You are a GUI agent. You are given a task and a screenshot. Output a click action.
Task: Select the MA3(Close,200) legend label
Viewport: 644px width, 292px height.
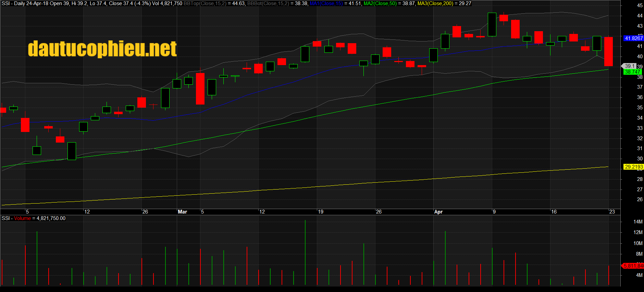(x=435, y=3)
